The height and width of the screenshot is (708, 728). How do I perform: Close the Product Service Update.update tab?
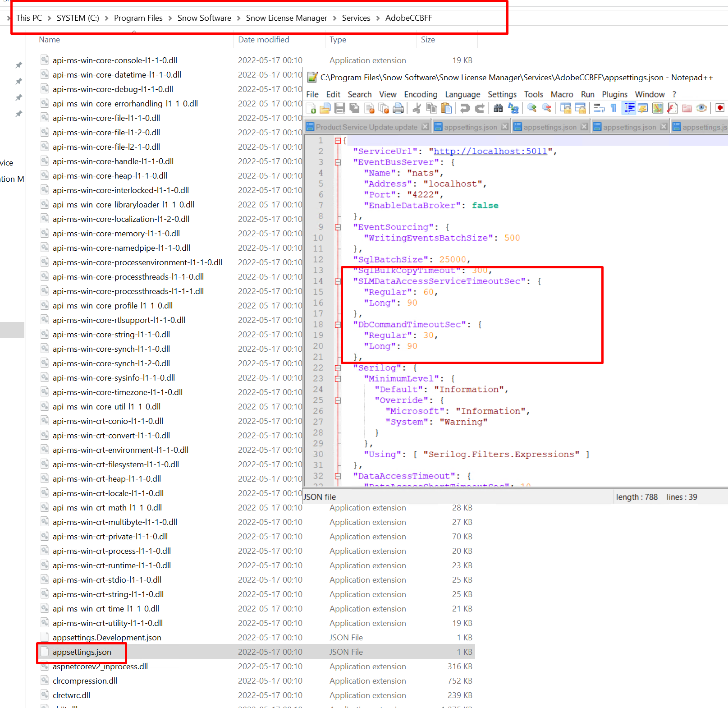click(x=425, y=127)
